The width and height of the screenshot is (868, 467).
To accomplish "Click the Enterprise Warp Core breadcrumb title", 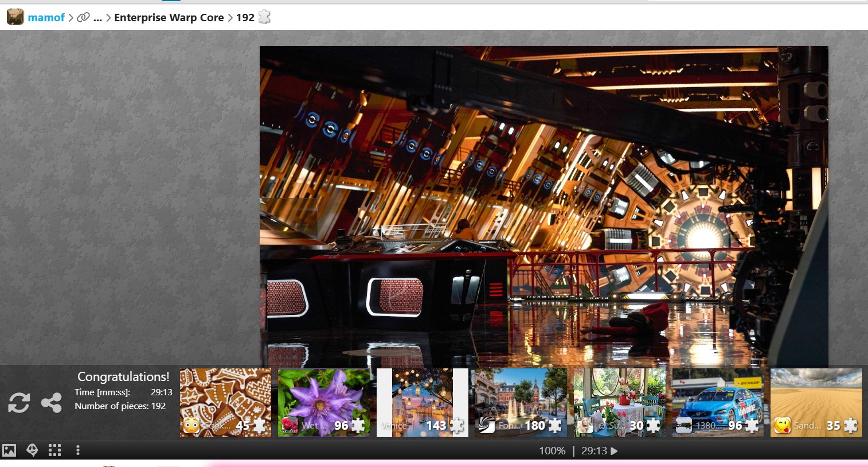I will (x=169, y=17).
